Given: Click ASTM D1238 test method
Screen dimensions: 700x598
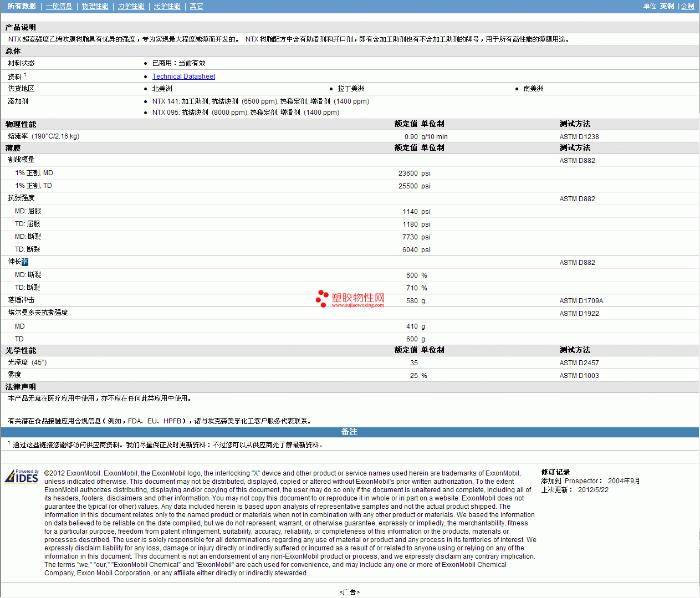Looking at the screenshot, I should (x=579, y=137).
